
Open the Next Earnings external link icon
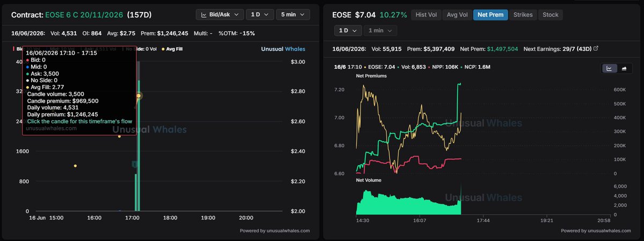coord(596,49)
